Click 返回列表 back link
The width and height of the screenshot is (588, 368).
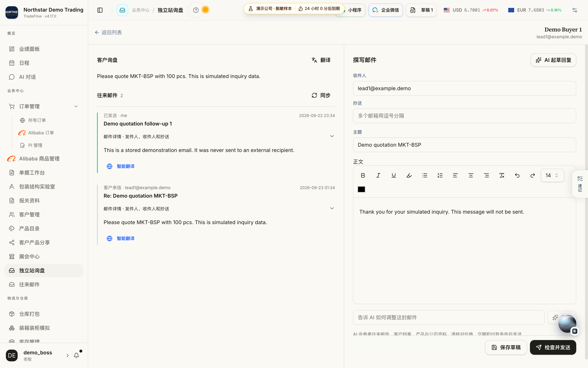108,32
